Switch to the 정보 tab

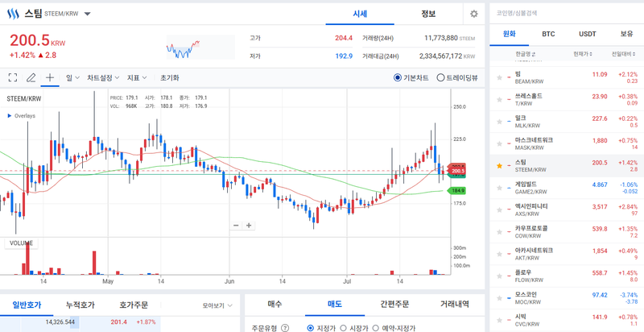(428, 14)
